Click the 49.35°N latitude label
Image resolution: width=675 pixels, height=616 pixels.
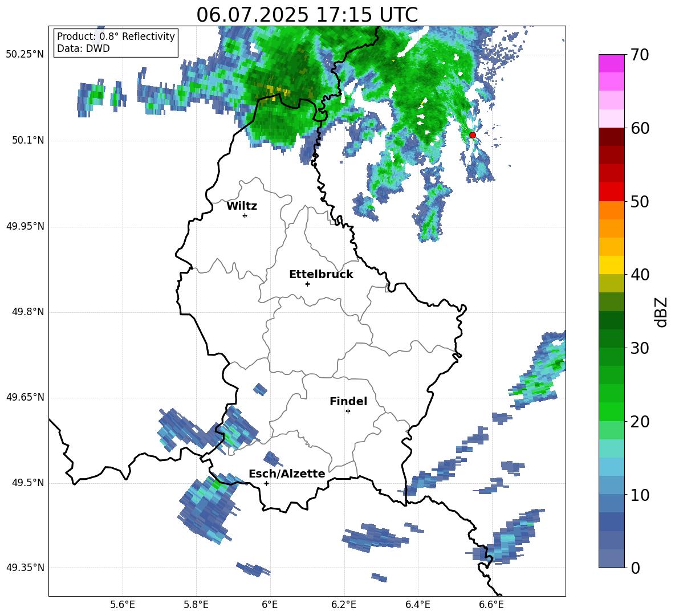pyautogui.click(x=25, y=568)
